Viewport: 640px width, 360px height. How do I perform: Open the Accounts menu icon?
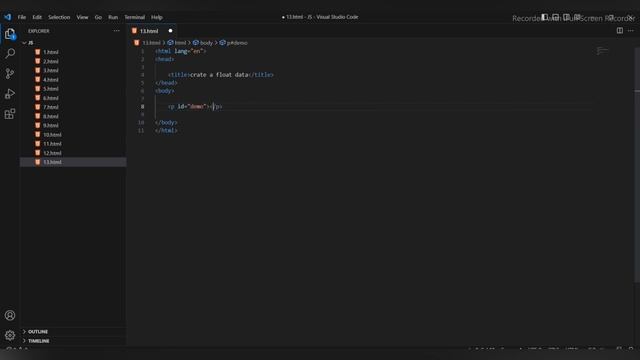(x=10, y=315)
